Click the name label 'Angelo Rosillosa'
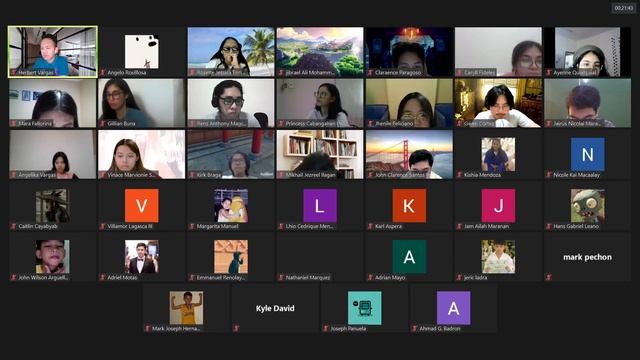The image size is (640, 360). pos(127,73)
